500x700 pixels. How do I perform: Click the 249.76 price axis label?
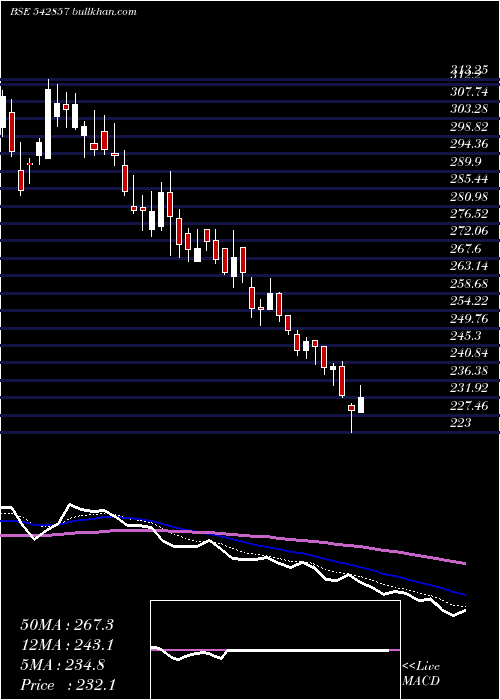pyautogui.click(x=469, y=319)
